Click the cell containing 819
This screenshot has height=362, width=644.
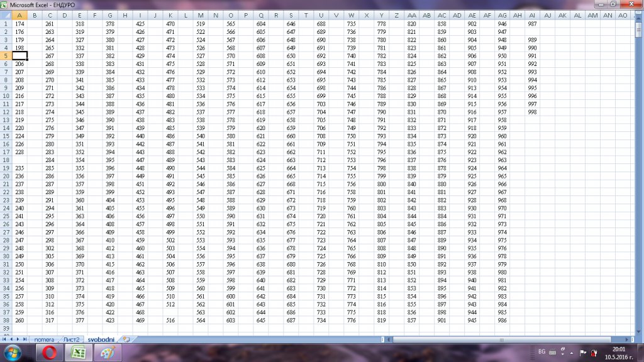click(x=382, y=320)
